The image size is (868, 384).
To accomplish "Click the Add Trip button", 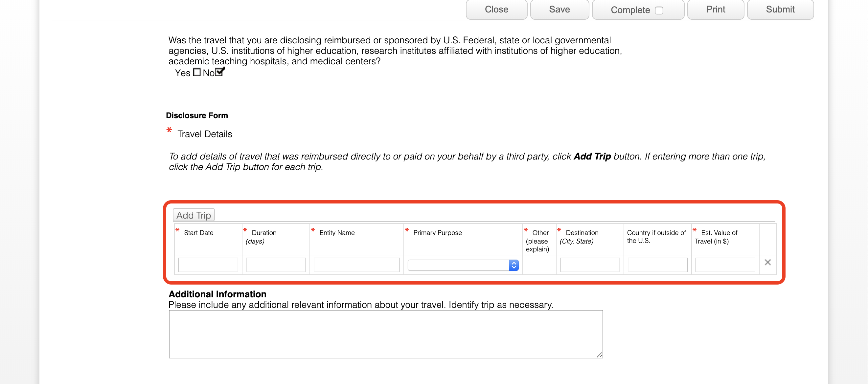I will click(x=194, y=215).
